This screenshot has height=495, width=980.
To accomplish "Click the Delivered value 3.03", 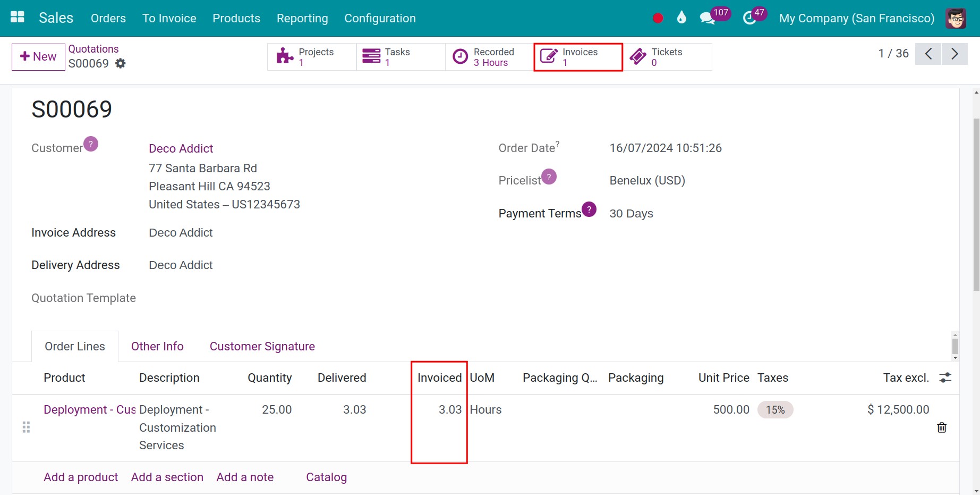I will [355, 409].
